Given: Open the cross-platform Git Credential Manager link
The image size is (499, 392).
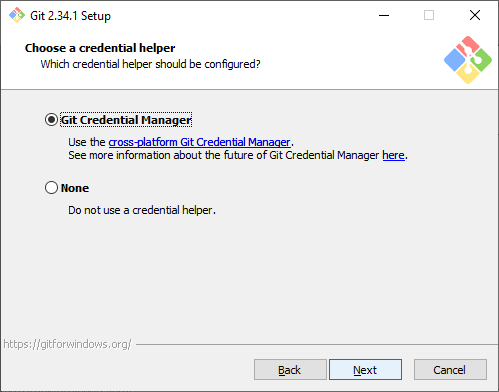Looking at the screenshot, I should point(199,142).
